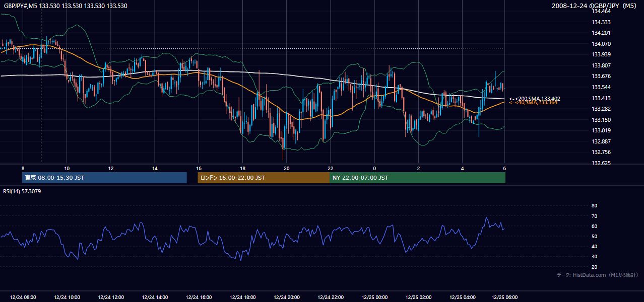Click the 132.756 price axis label
Image resolution: width=644 pixels, height=302 pixels.
click(x=601, y=152)
